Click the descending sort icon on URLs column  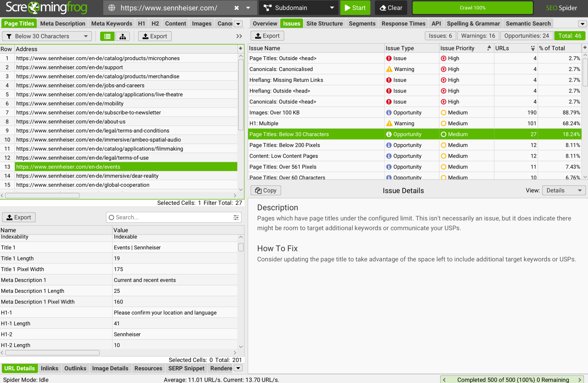[533, 48]
